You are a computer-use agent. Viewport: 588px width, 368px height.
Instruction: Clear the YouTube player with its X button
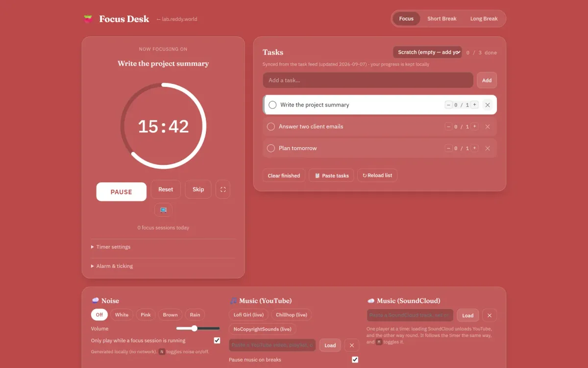(352, 345)
